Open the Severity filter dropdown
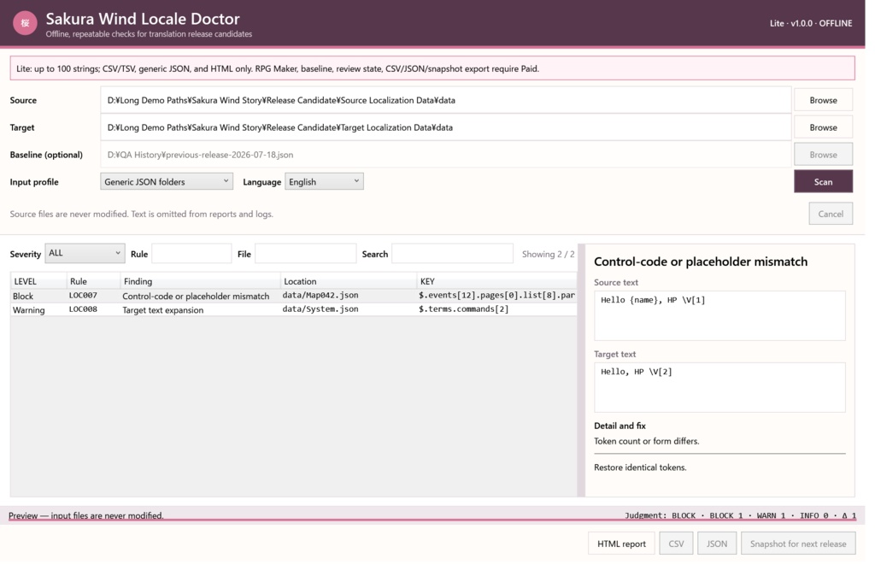The width and height of the screenshot is (875, 588). (85, 253)
